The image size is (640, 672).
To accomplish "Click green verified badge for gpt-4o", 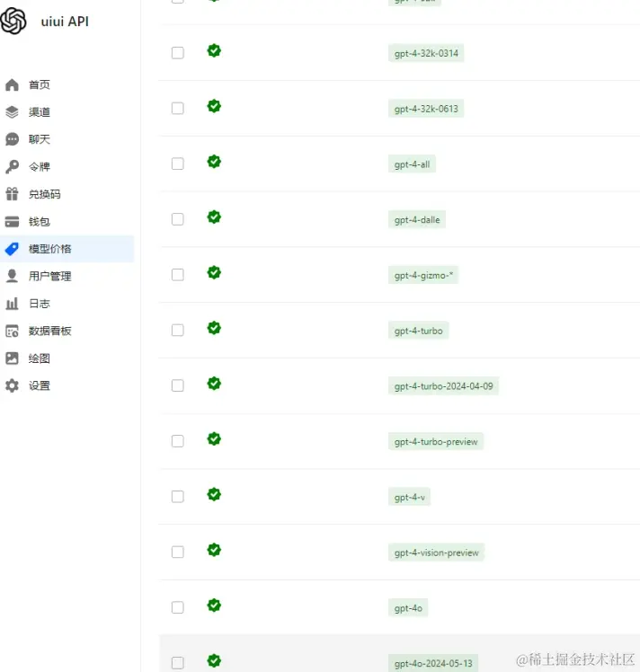I will coord(214,606).
